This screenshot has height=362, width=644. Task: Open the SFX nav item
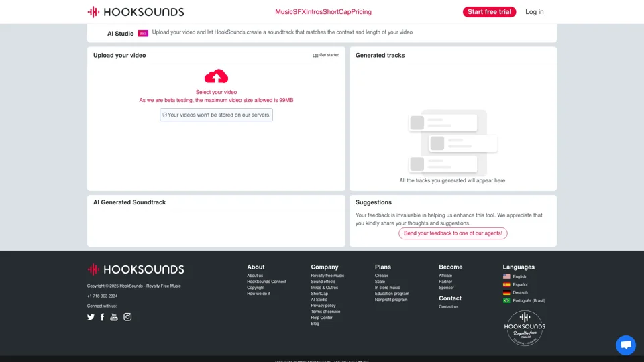(x=299, y=12)
